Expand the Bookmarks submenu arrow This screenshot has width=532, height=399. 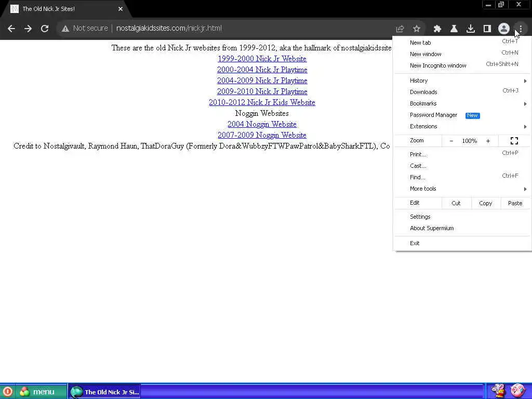525,104
